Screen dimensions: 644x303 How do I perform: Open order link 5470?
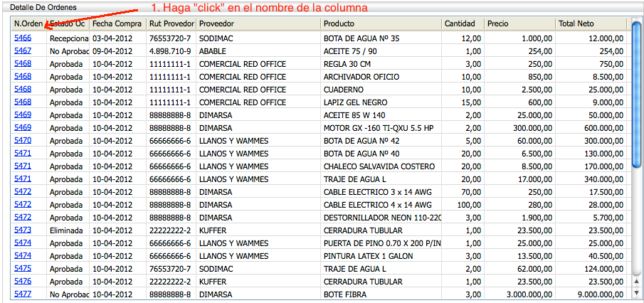tap(23, 140)
